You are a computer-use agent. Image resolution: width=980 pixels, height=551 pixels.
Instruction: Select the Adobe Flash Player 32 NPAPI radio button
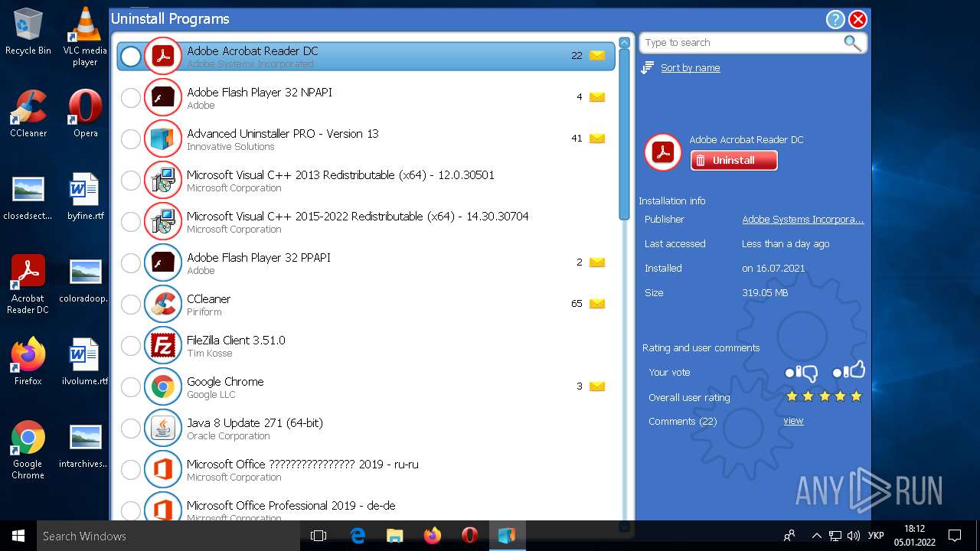click(131, 97)
